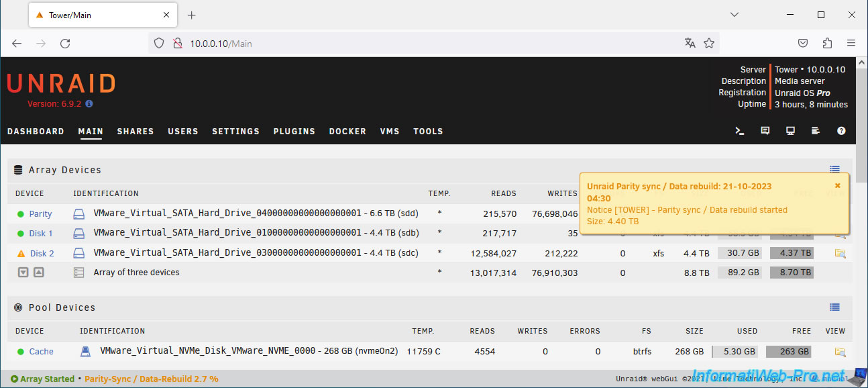
Task: Click Parity disk drive icon
Action: click(x=79, y=214)
